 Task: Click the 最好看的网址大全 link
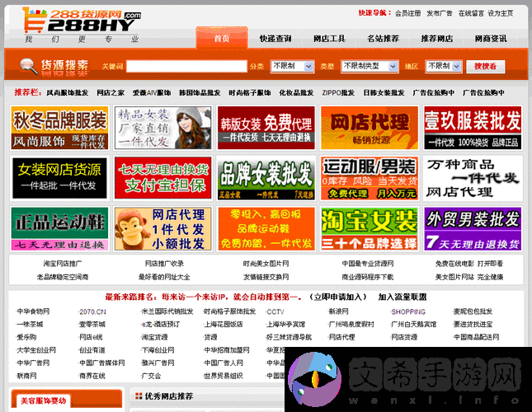164,277
